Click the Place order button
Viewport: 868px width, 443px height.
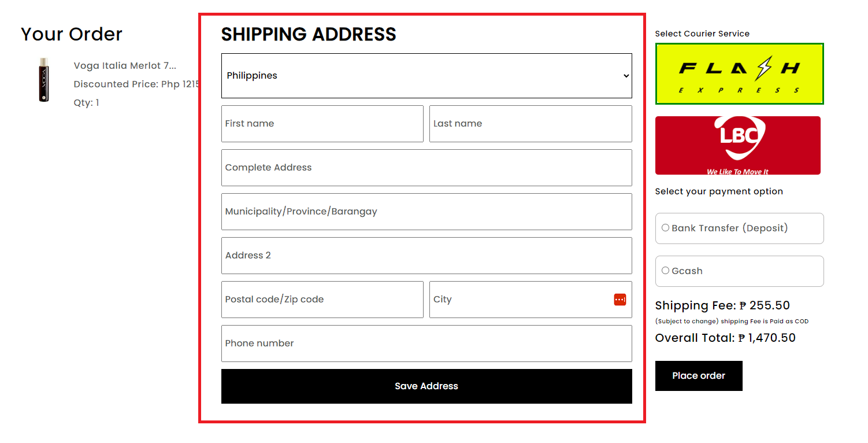point(698,376)
